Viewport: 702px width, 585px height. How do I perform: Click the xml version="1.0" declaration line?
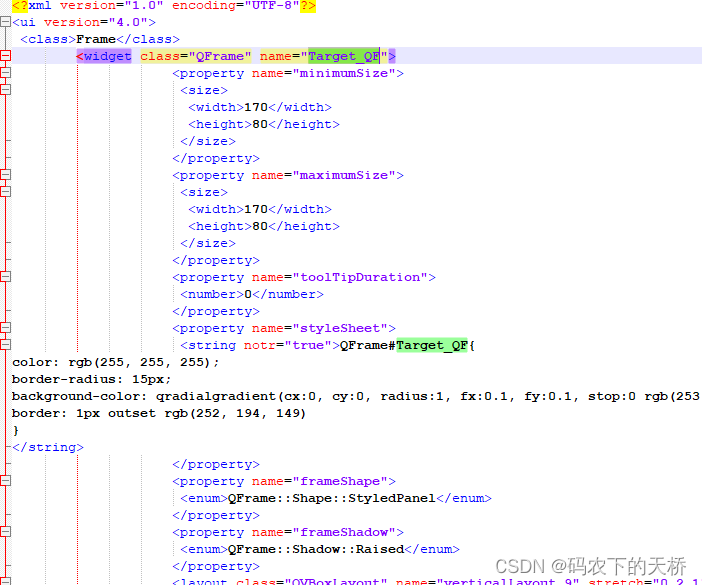coord(164,6)
